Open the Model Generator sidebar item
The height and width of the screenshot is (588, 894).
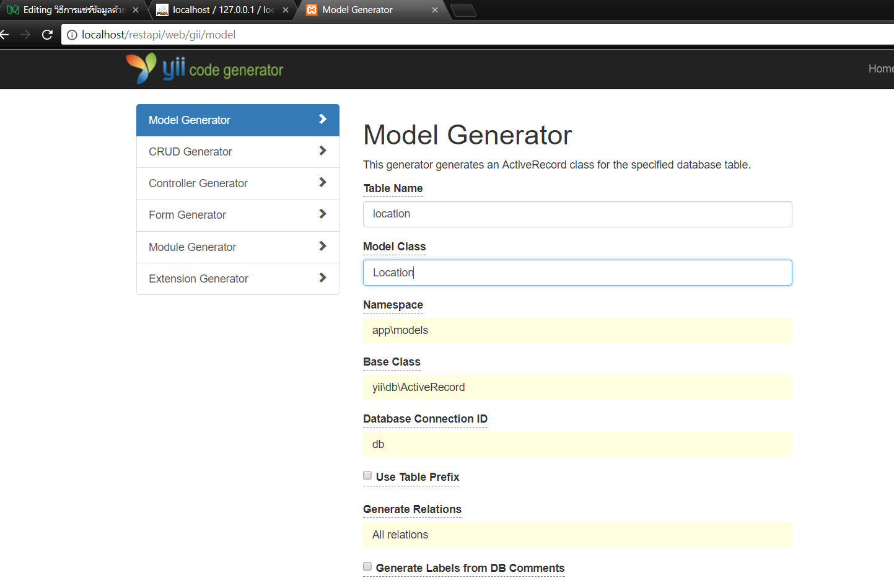[x=238, y=120]
